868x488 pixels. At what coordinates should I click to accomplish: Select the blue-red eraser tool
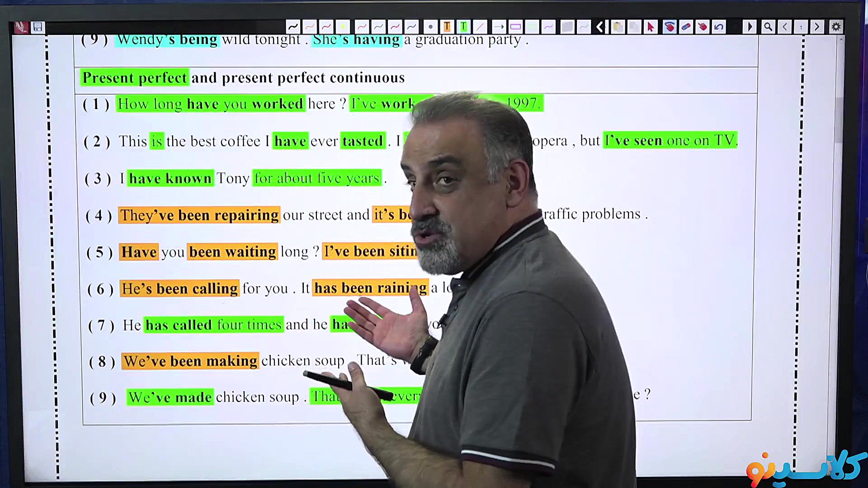pyautogui.click(x=686, y=27)
